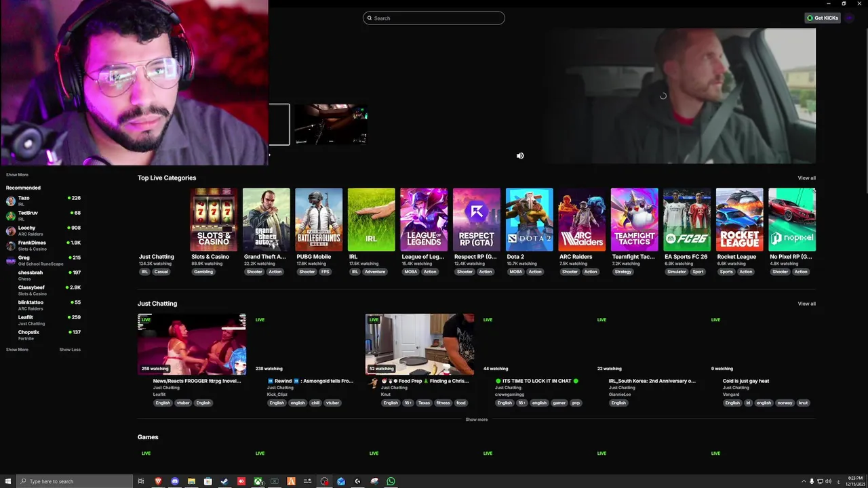This screenshot has height=488, width=868.
Task: Open Greg's channel avatar in Recommended
Action: [x=11, y=261]
